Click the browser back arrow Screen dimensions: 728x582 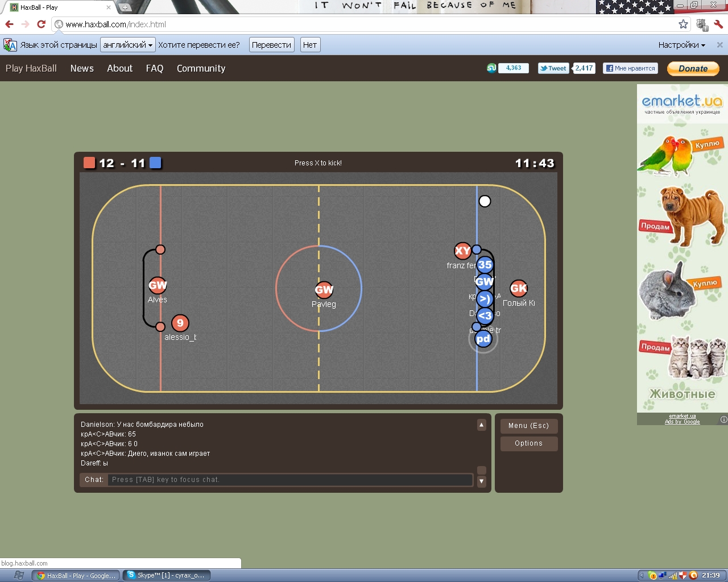[9, 24]
